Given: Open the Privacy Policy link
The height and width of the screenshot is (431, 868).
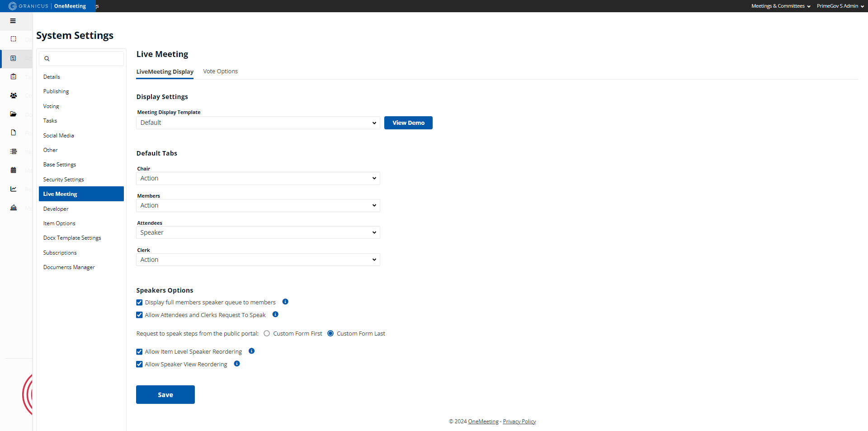Looking at the screenshot, I should (519, 421).
